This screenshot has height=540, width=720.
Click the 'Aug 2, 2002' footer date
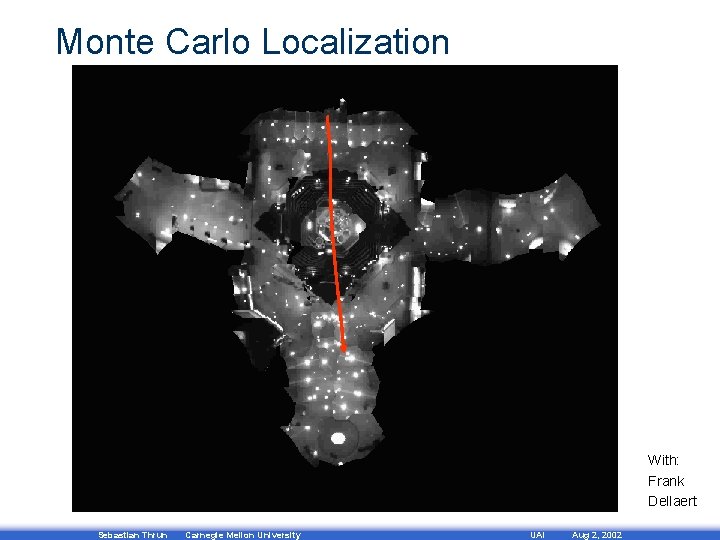coord(596,535)
